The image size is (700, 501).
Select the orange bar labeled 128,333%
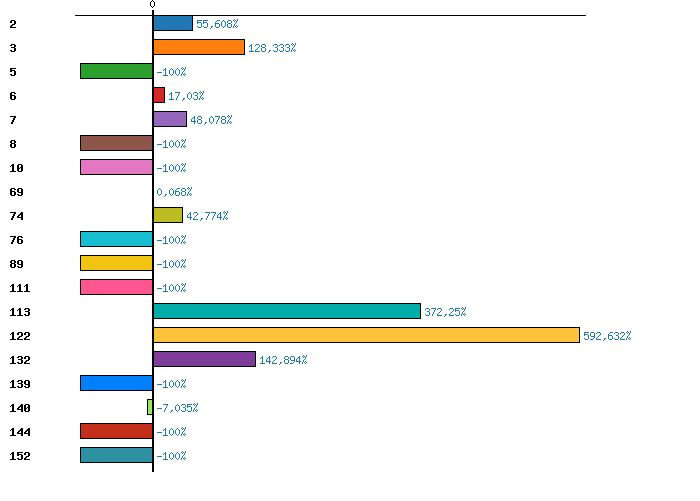[x=198, y=47]
